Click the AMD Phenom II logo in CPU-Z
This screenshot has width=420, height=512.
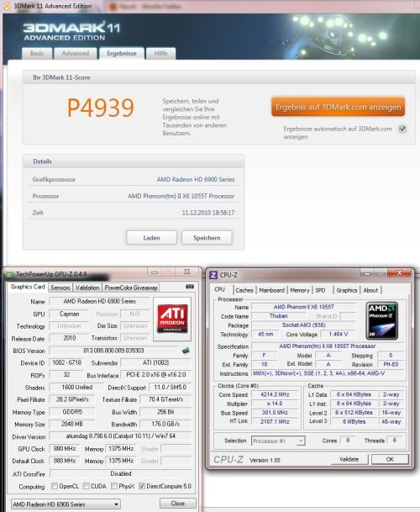tap(382, 321)
